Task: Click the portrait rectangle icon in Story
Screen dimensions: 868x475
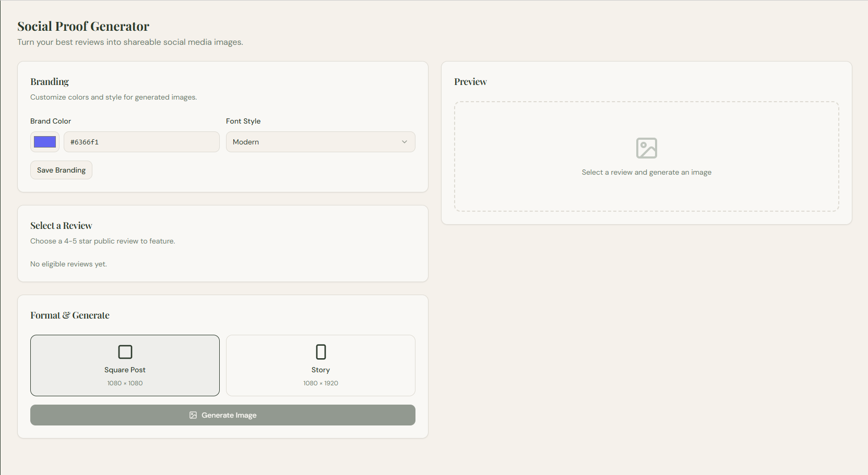Action: tap(321, 352)
